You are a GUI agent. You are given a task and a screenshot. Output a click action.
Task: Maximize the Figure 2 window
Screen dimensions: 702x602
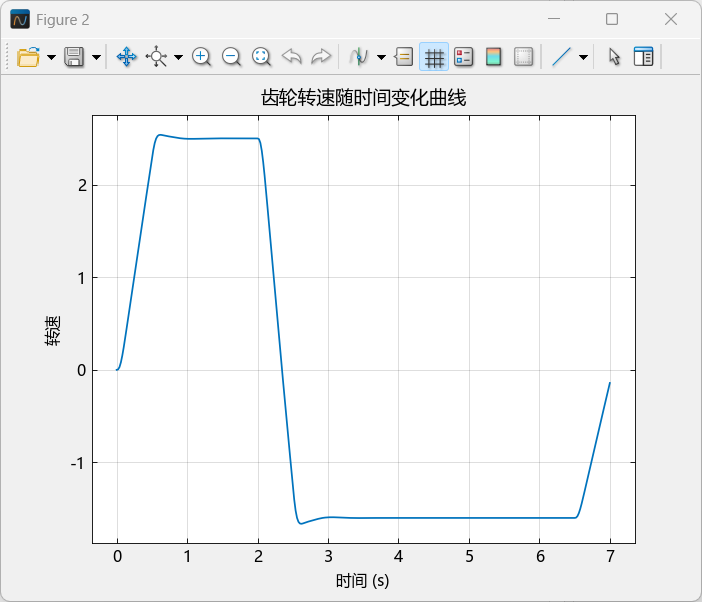tap(612, 19)
